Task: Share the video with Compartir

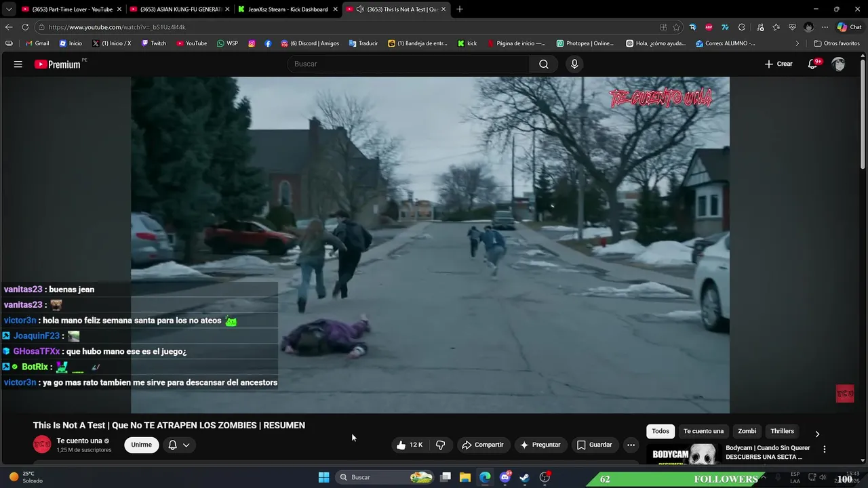Action: 482,445
